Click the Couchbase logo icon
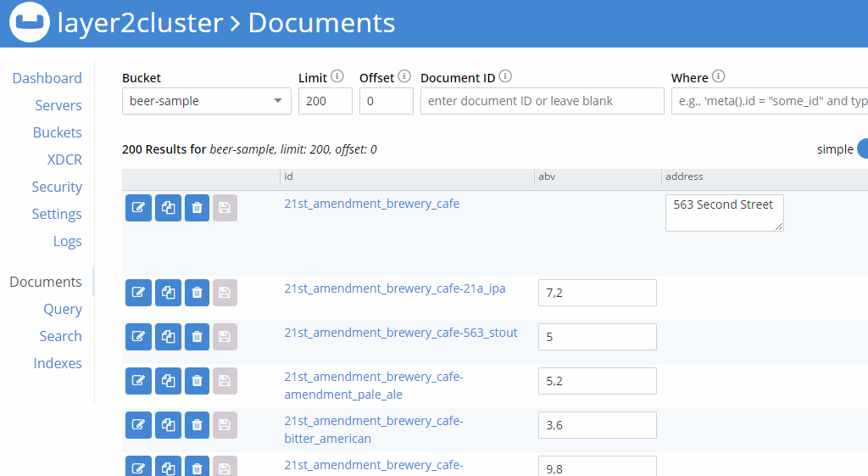This screenshot has height=476, width=868. click(29, 23)
